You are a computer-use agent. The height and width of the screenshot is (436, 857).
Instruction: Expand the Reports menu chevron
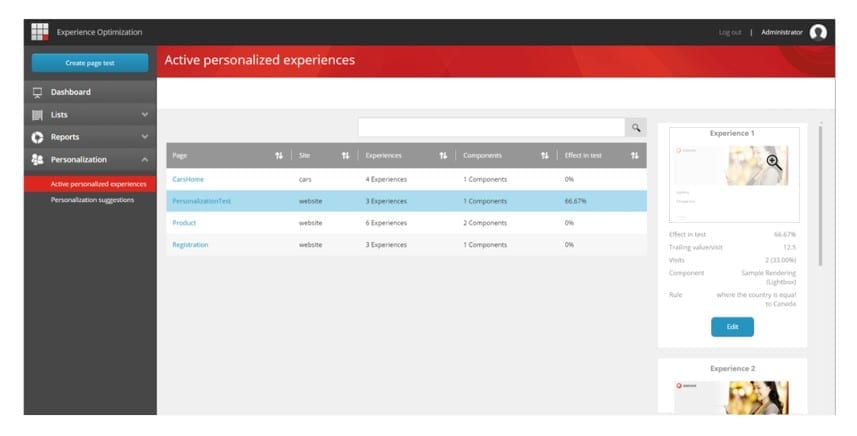[145, 137]
